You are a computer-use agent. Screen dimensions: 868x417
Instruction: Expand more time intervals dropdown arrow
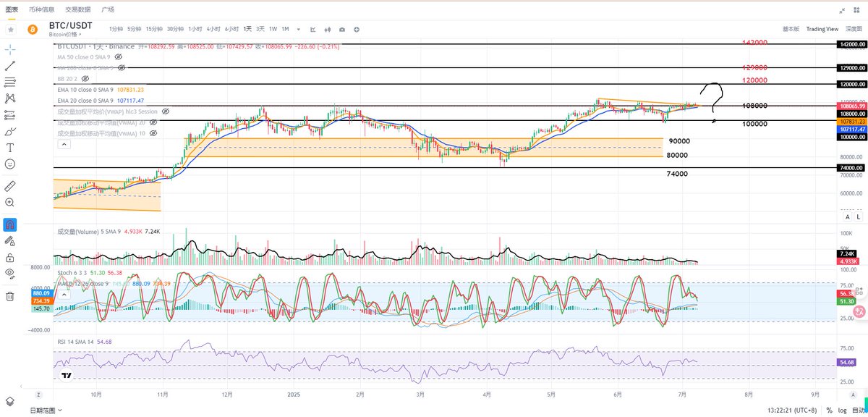299,29
